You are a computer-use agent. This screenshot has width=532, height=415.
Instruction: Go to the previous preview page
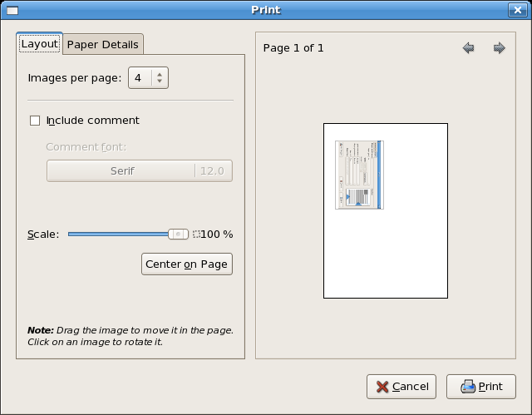point(469,48)
